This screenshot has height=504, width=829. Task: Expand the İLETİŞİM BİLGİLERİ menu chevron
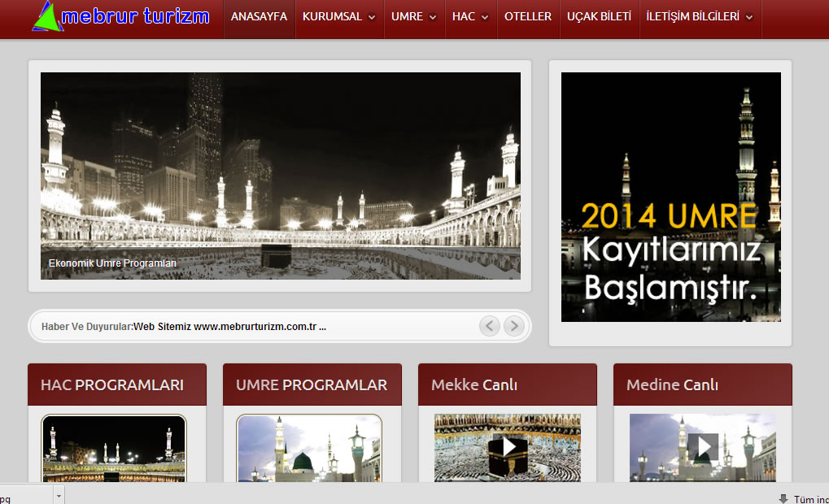(749, 17)
